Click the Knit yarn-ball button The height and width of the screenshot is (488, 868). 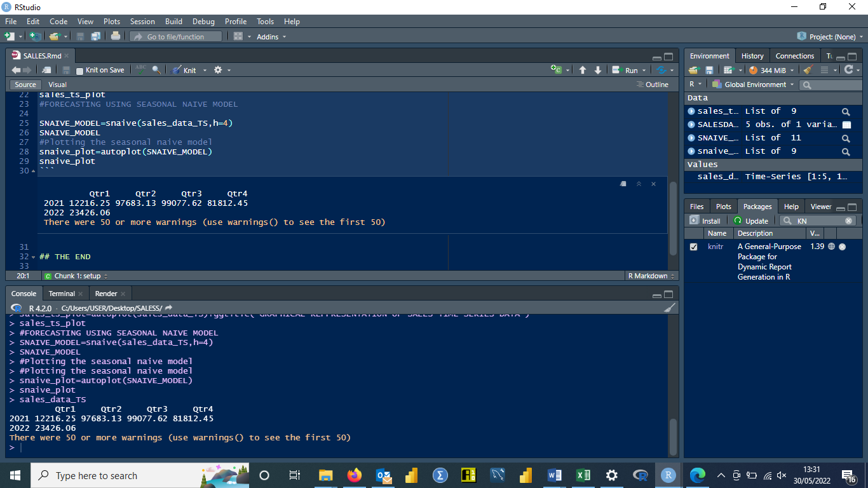coord(185,70)
